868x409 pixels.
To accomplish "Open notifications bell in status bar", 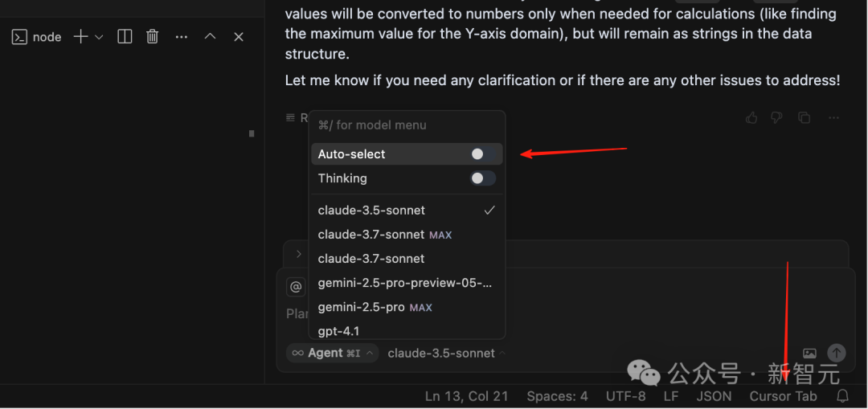I will [x=843, y=396].
